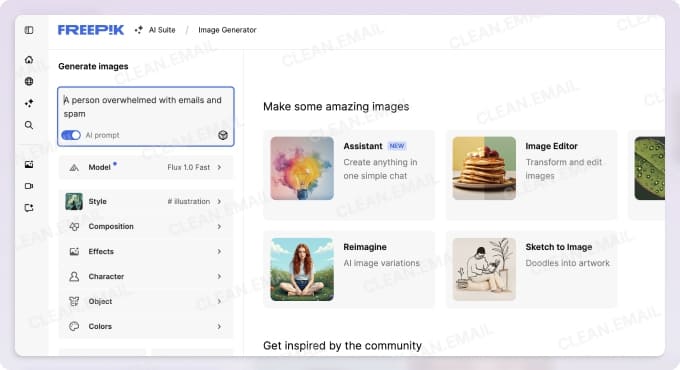Click the round icon in prompt box corner
Screen dimensions: 680x370
(223, 135)
